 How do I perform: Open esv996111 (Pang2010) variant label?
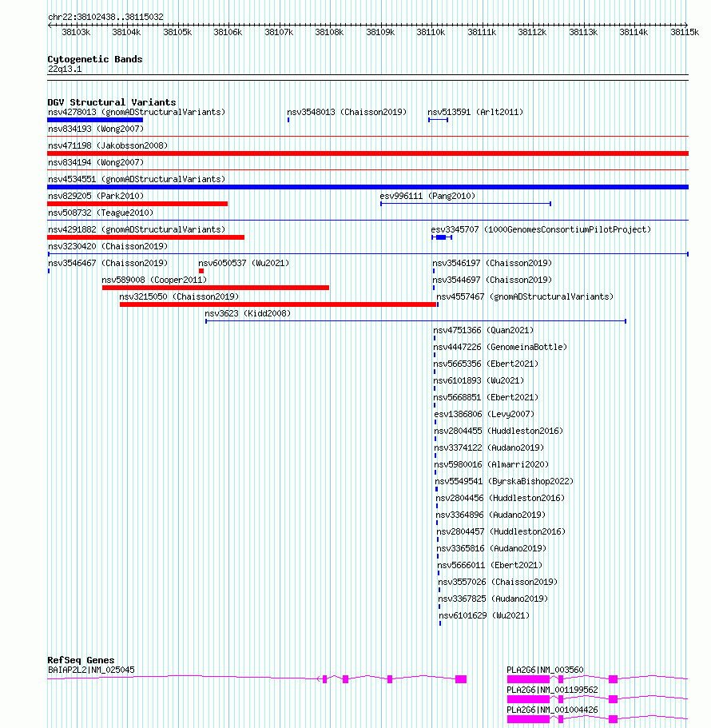point(427,196)
